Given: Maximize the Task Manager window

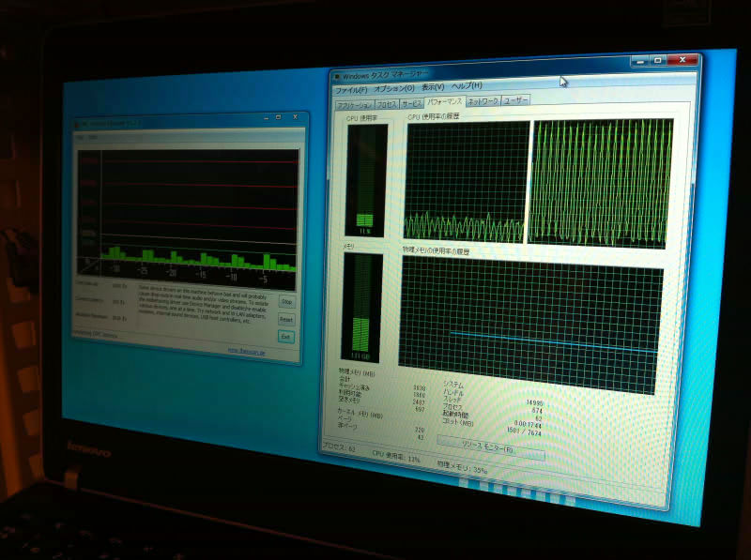Looking at the screenshot, I should point(659,60).
